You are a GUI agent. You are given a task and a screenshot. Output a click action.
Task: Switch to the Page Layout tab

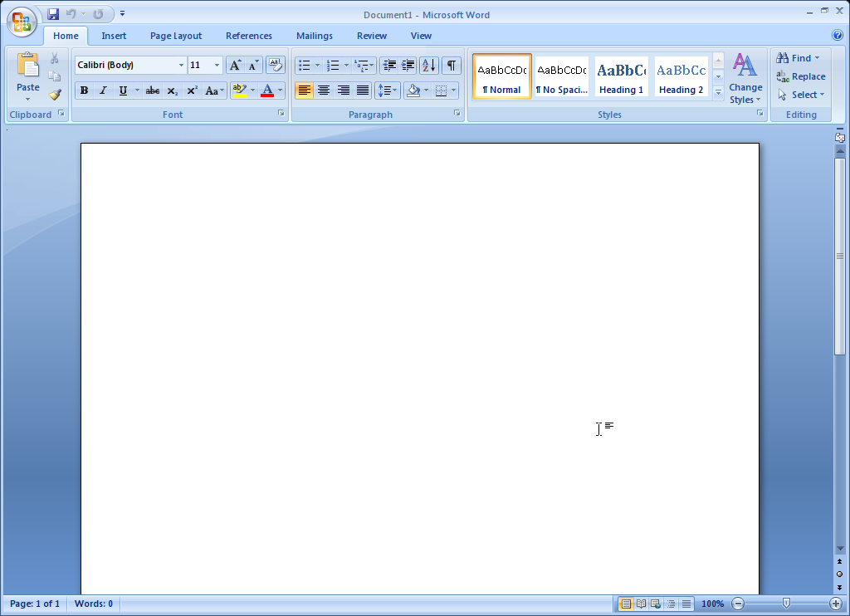[x=176, y=36]
